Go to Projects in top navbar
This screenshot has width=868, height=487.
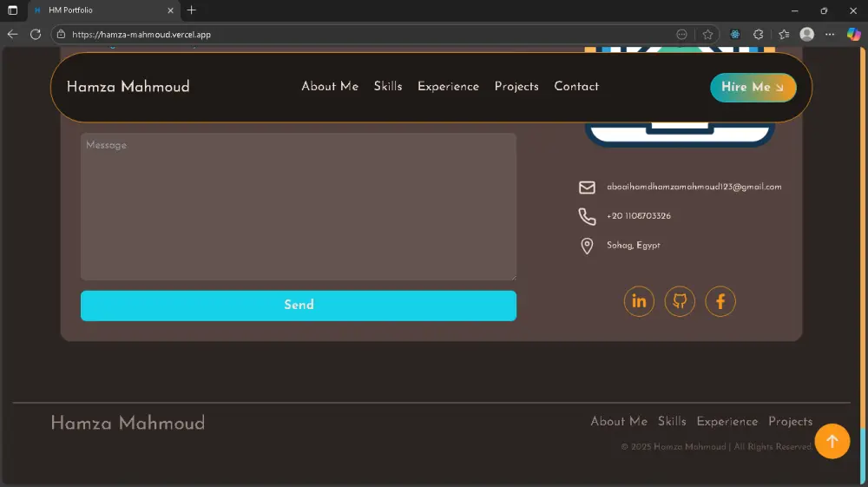click(x=516, y=87)
